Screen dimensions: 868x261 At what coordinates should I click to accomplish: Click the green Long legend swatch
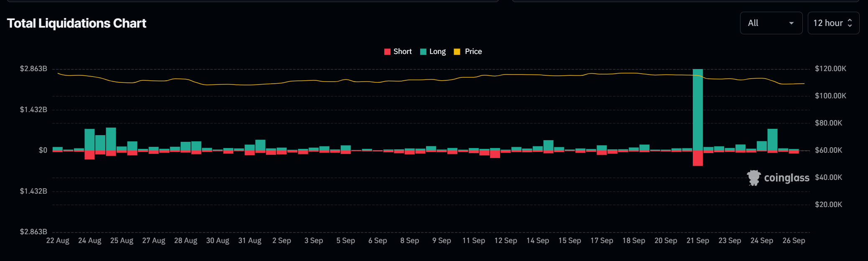click(x=423, y=51)
